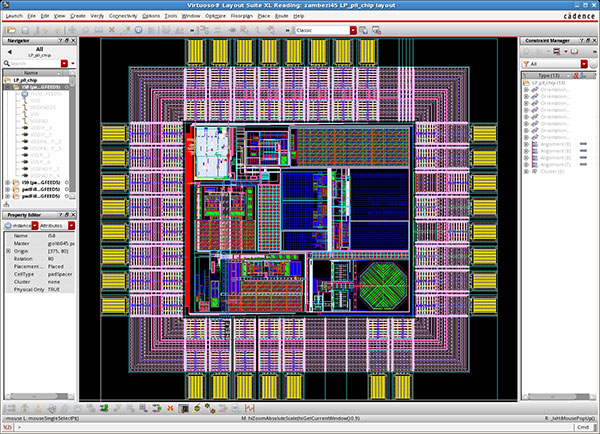Select LP_pll_chip in Navigator tree

pyautogui.click(x=25, y=80)
